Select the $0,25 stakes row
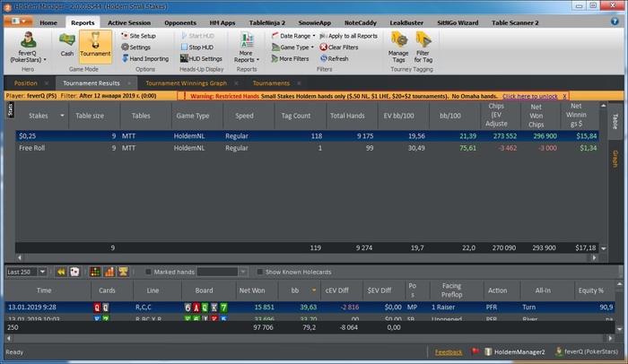 coord(307,135)
